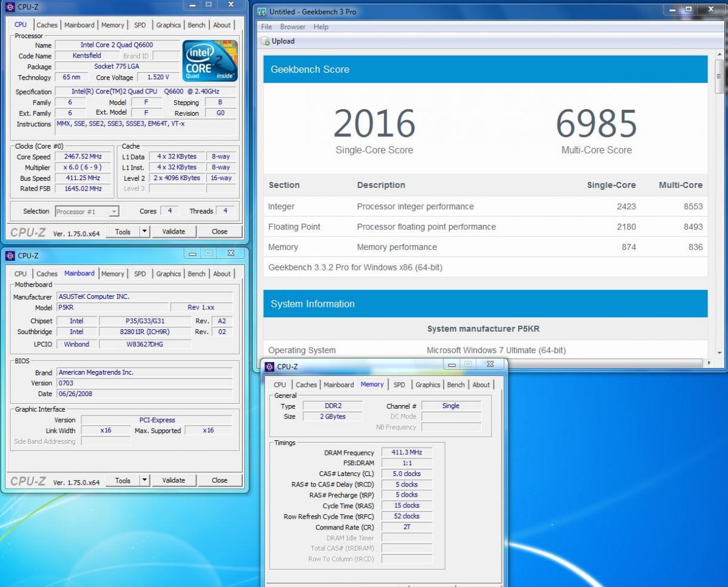
Task: Click CPU-Z title icon in top-left CPU window
Action: tap(10, 7)
